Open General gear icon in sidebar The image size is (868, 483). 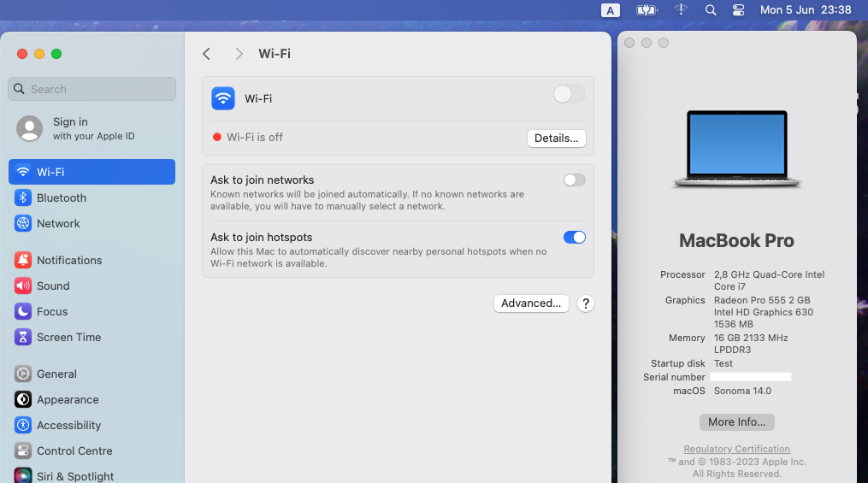point(23,374)
